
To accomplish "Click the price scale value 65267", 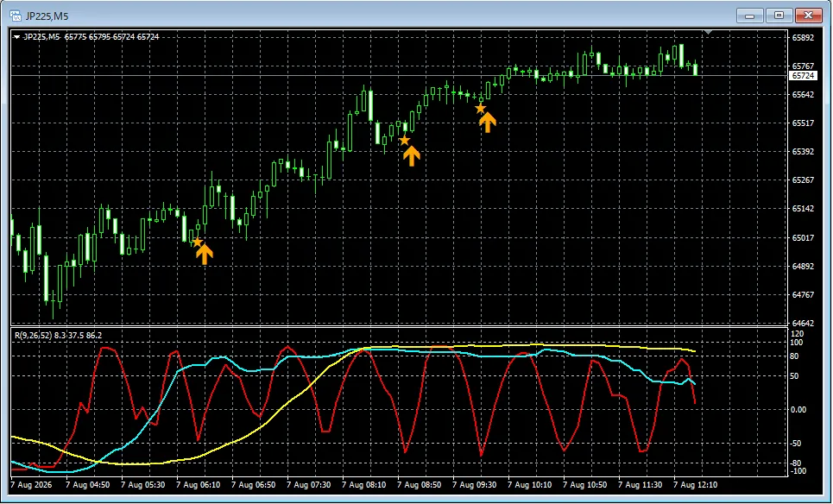I will coord(804,180).
